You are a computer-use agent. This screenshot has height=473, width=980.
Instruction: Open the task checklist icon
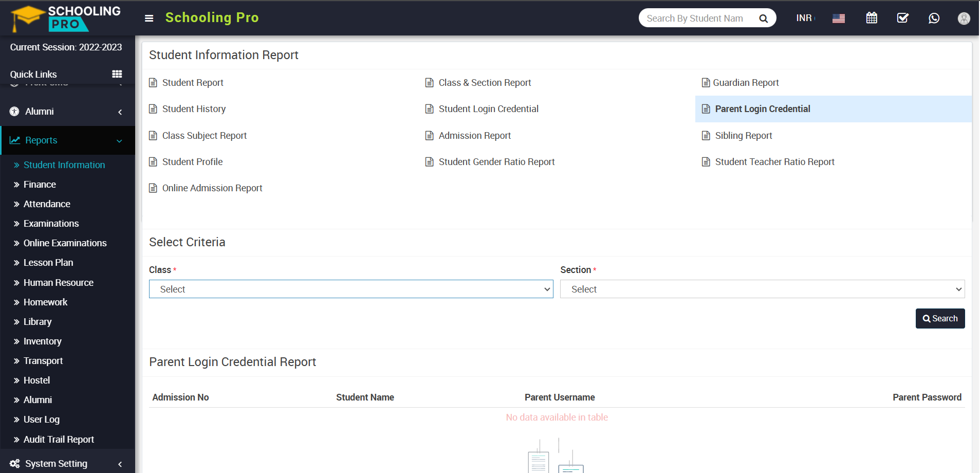tap(903, 18)
